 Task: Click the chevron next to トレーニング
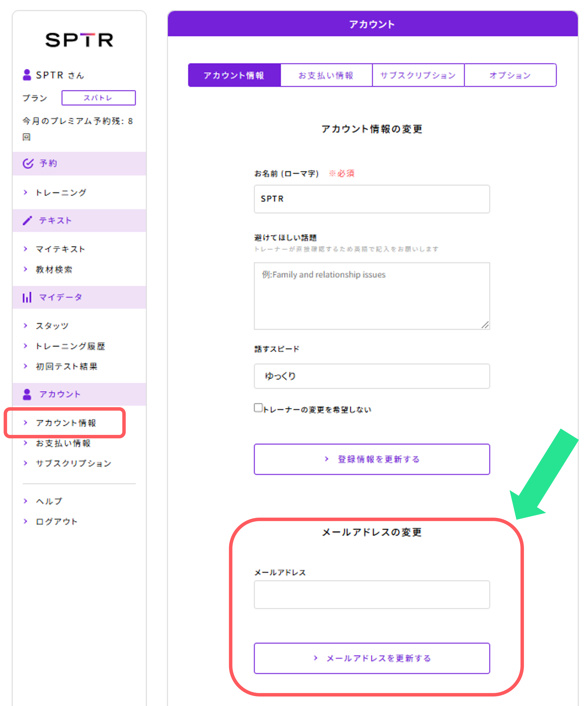pyautogui.click(x=26, y=192)
